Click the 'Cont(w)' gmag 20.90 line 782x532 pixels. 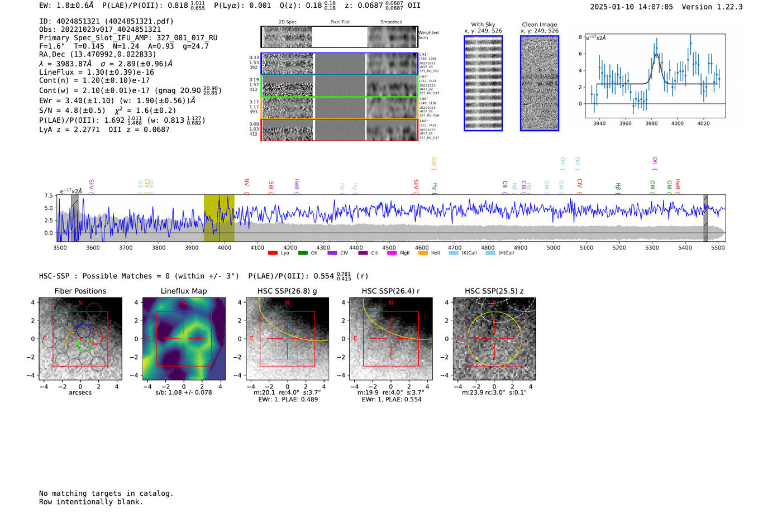coord(130,90)
